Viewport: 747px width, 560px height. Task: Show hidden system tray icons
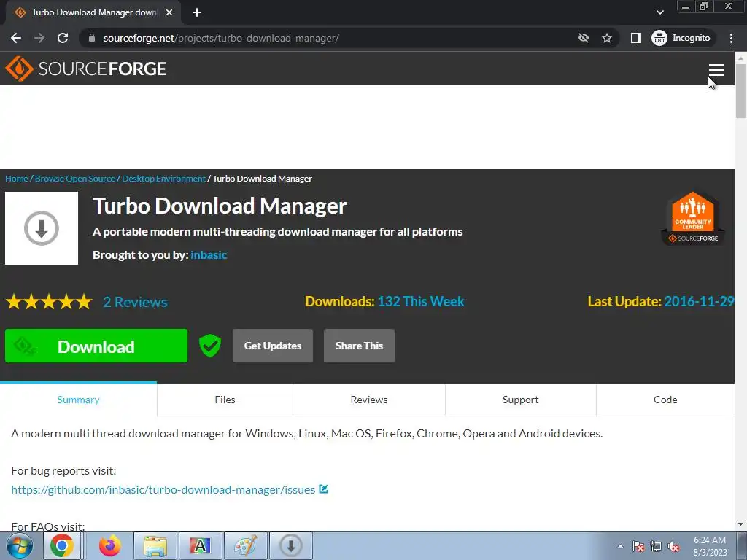coord(620,546)
